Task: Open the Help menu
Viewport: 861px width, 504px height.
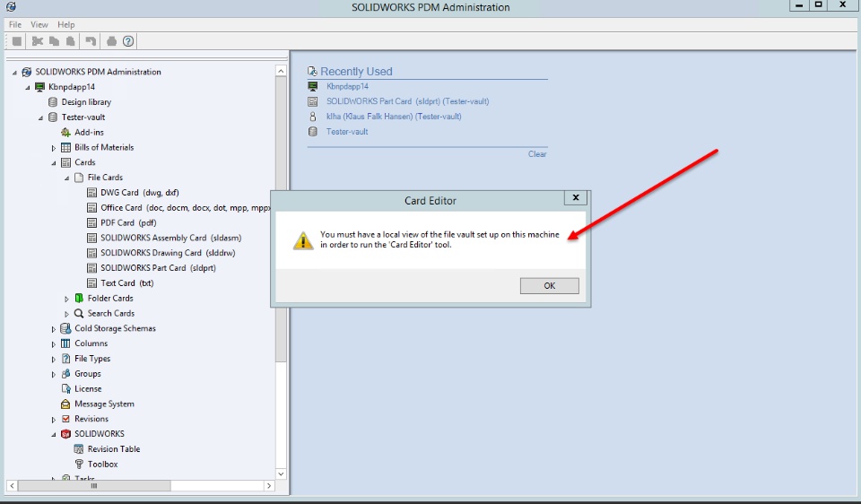Action: pyautogui.click(x=65, y=25)
